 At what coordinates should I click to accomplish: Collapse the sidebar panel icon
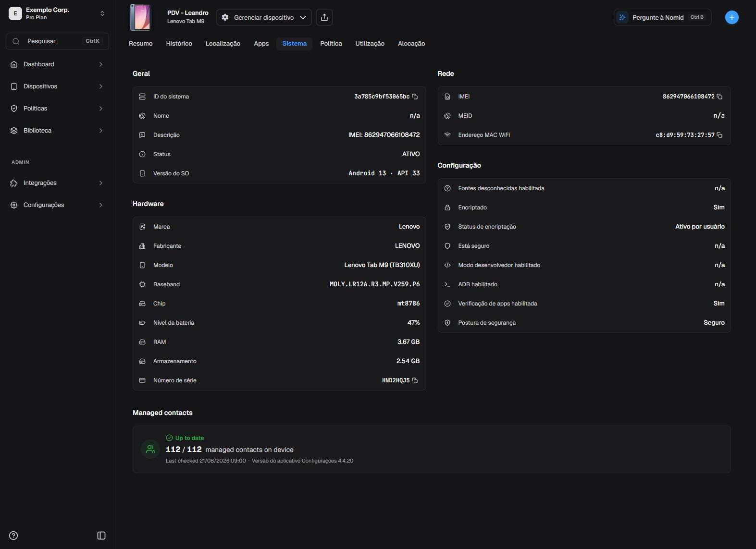coord(101,536)
